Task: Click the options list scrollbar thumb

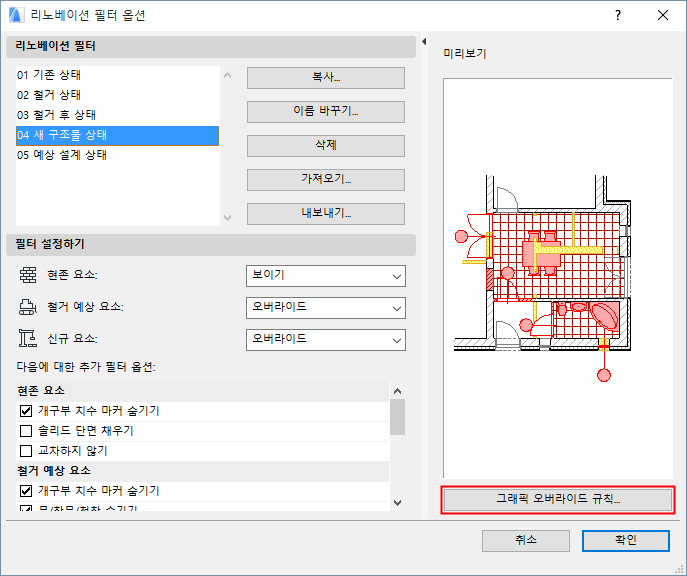Action: click(x=397, y=417)
